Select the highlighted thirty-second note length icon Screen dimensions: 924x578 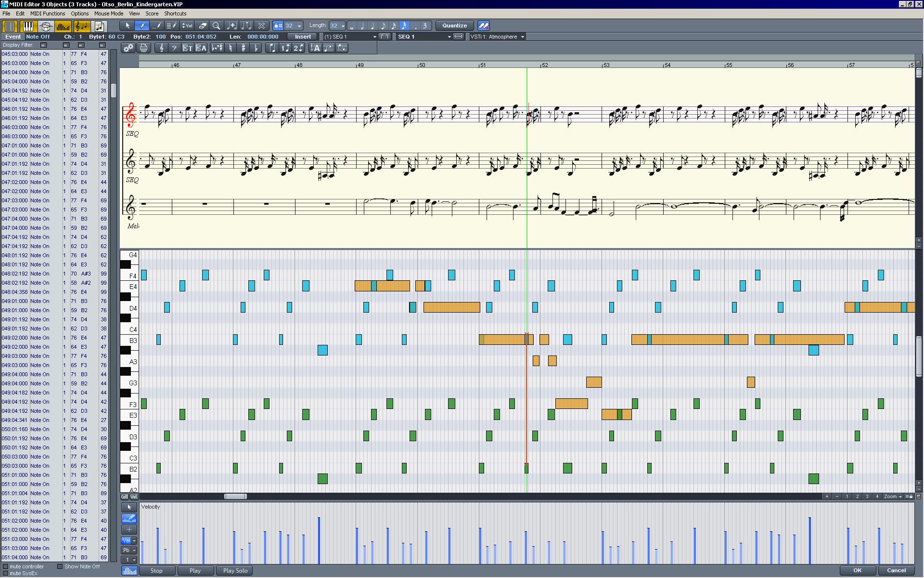404,26
